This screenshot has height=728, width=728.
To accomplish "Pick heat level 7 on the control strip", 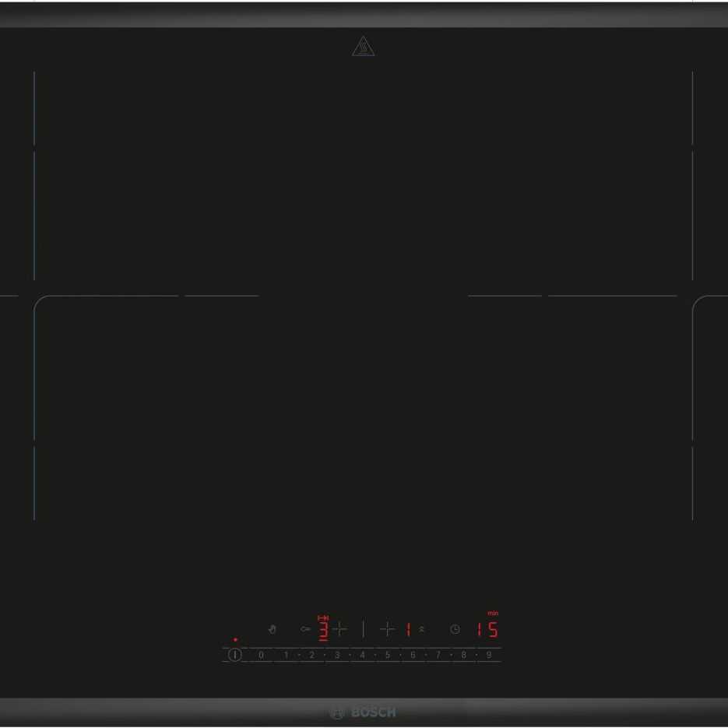I will click(438, 656).
